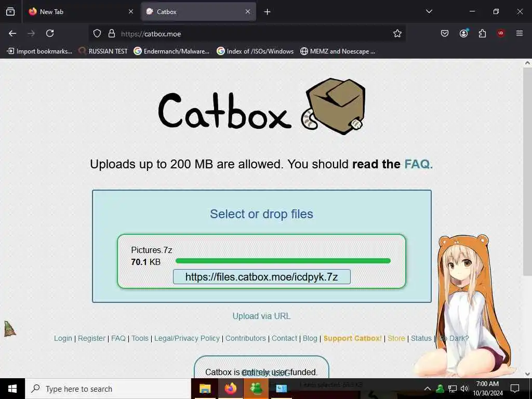Close the Catbox tab
Screen dimensions: 532x399
248,11
